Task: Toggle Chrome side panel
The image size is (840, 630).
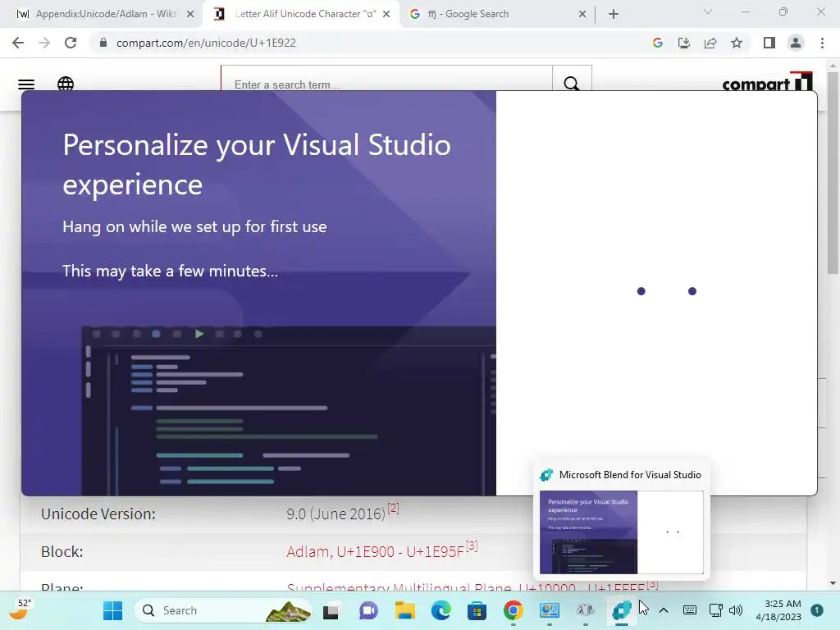Action: coord(769,43)
